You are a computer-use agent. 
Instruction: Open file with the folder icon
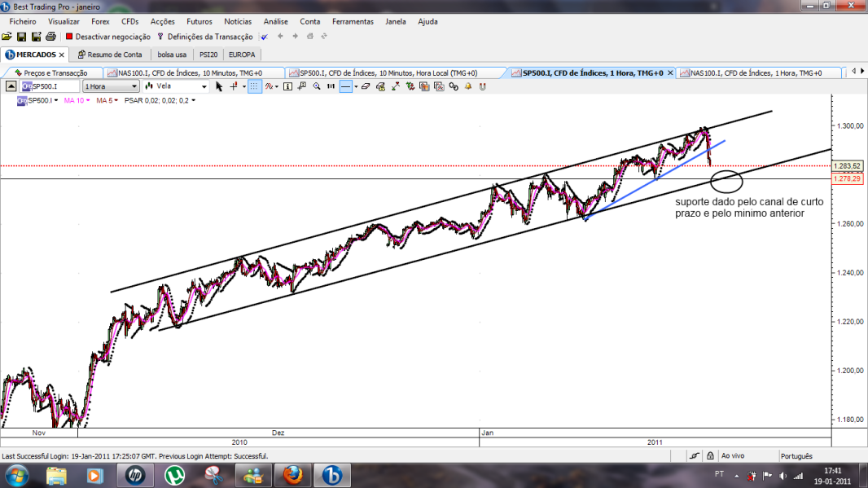[x=7, y=37]
